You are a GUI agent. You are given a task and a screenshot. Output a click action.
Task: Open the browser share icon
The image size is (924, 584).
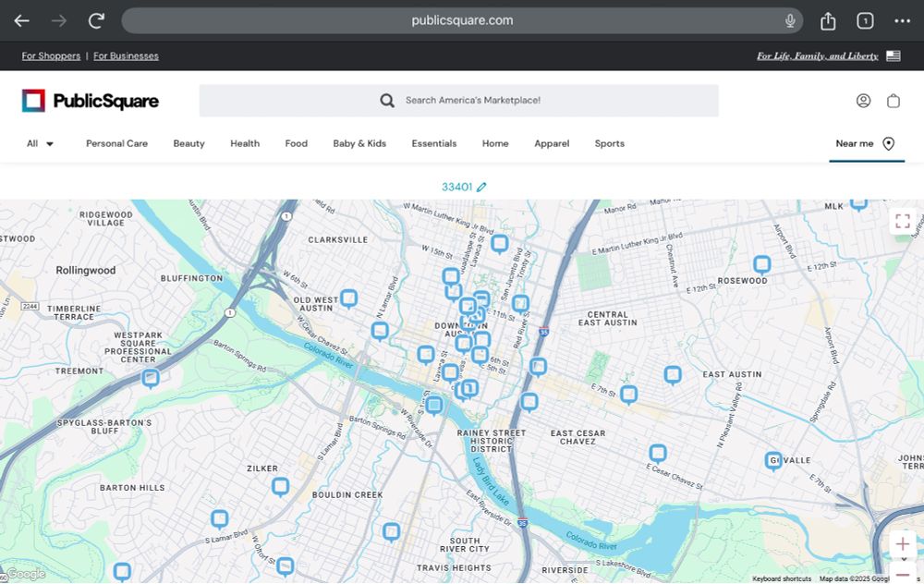click(828, 20)
